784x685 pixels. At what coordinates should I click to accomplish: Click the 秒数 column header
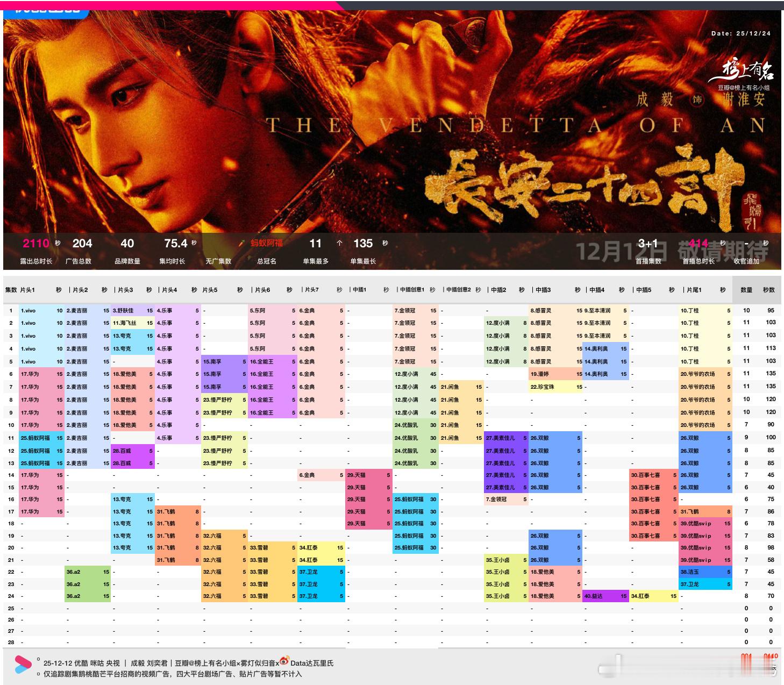(769, 290)
